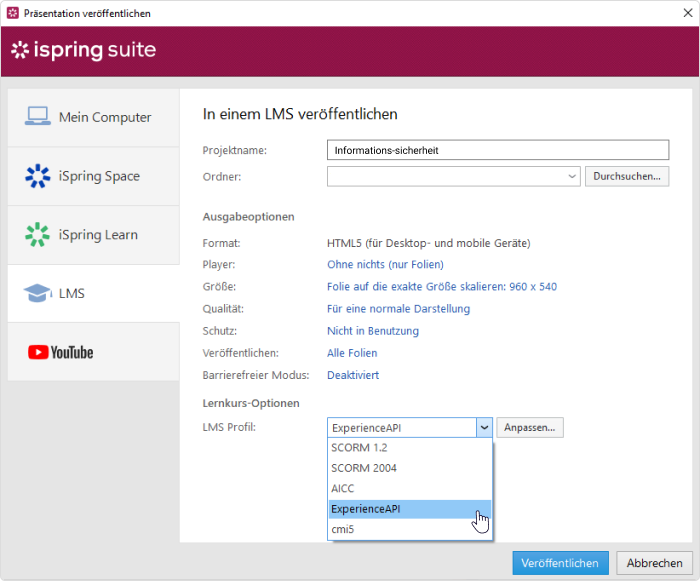Switch to the iSpring Space tab
The height and width of the screenshot is (581, 700).
coord(94,176)
